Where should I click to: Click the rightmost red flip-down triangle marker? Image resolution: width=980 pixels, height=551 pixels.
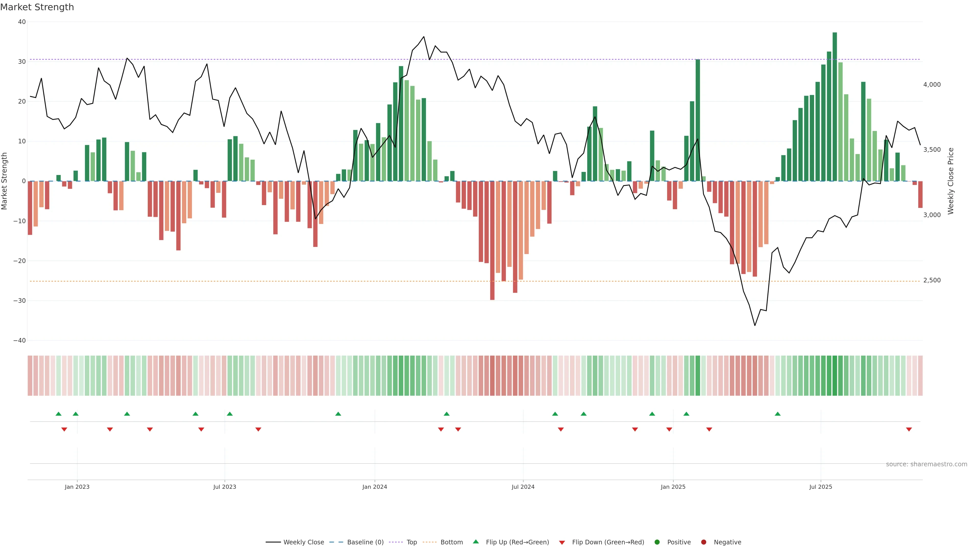point(909,429)
